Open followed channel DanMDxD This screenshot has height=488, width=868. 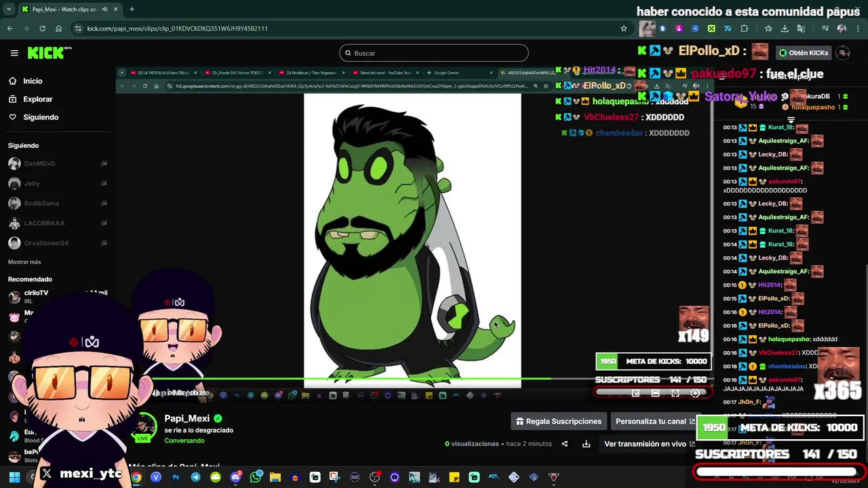(x=58, y=163)
